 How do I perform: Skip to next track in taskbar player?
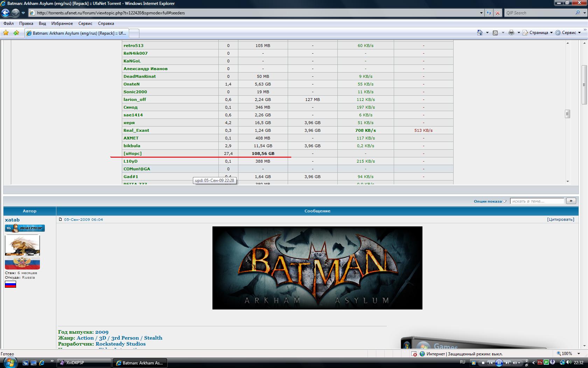click(x=507, y=363)
